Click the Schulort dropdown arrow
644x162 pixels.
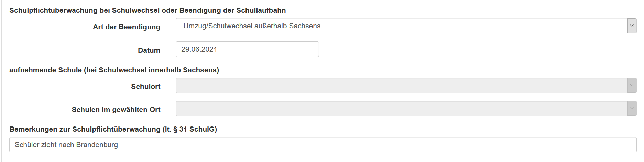click(x=632, y=85)
